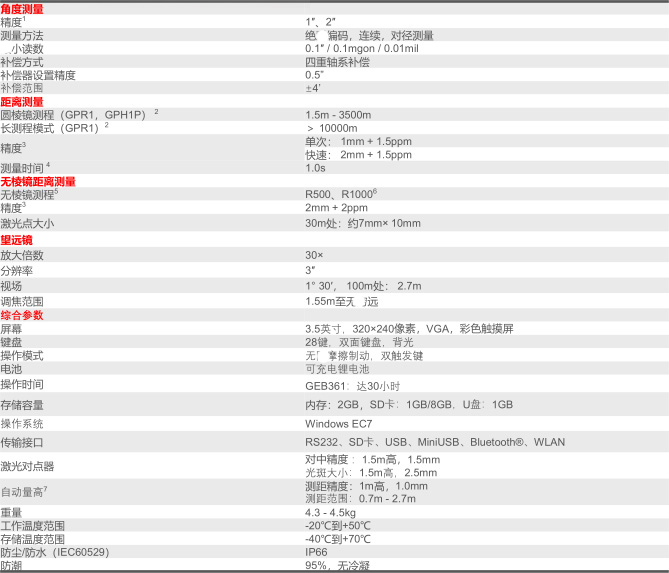Click the 激光点大小 row label
The width and height of the screenshot is (669, 573).
pyautogui.click(x=27, y=223)
